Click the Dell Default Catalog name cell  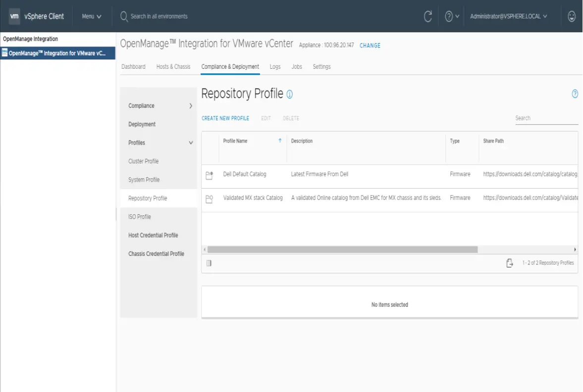[x=245, y=174]
